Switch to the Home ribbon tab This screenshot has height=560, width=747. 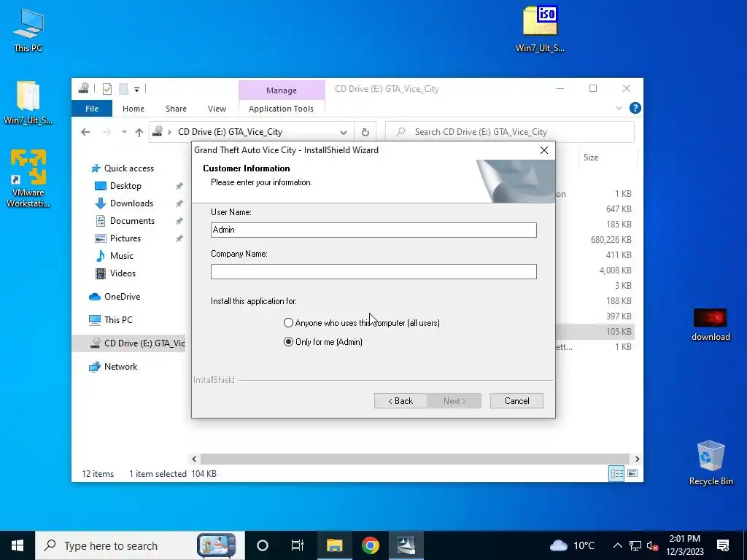pos(133,109)
